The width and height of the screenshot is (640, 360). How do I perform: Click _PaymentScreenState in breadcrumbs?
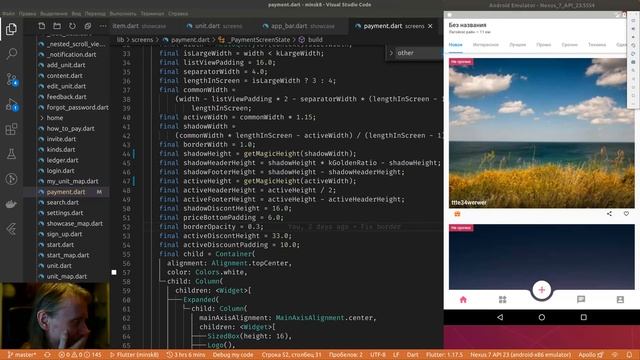(x=258, y=40)
